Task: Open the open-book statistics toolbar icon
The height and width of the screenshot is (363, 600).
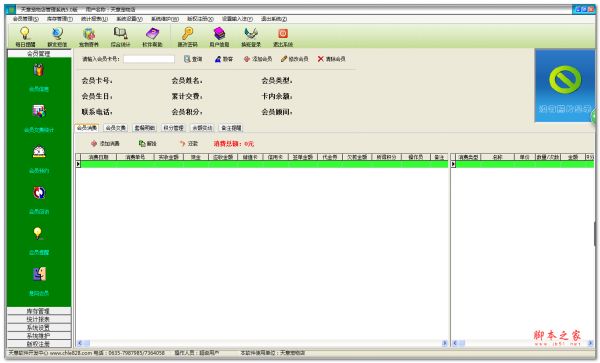Action: pyautogui.click(x=120, y=34)
